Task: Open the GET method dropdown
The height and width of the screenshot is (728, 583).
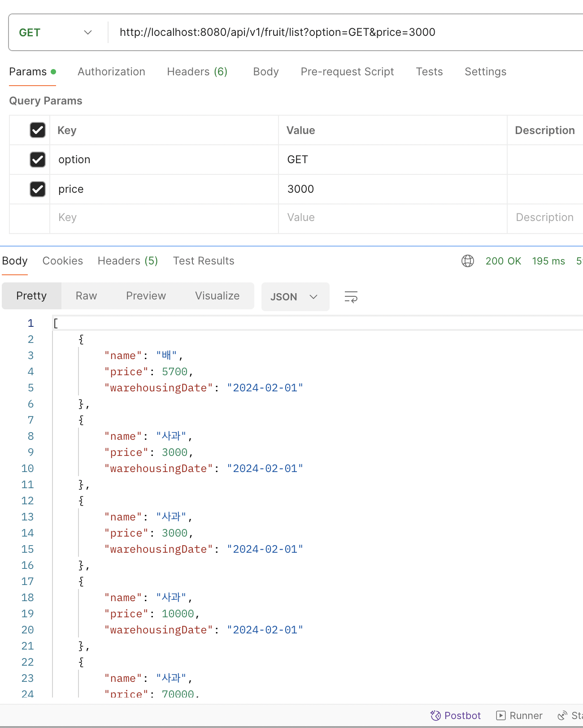Action: (56, 32)
